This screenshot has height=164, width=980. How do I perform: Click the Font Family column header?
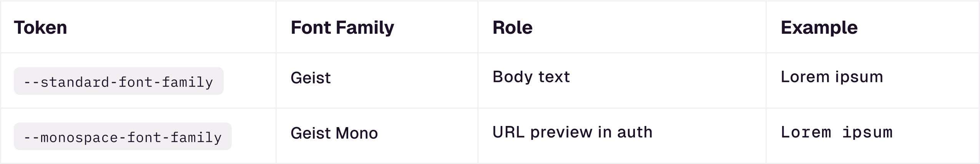[342, 28]
